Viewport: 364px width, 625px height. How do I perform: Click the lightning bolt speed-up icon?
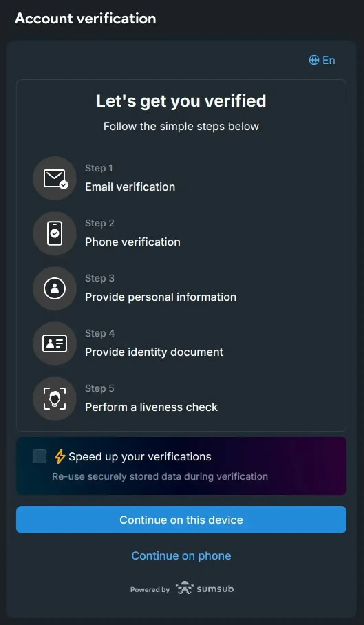[60, 456]
